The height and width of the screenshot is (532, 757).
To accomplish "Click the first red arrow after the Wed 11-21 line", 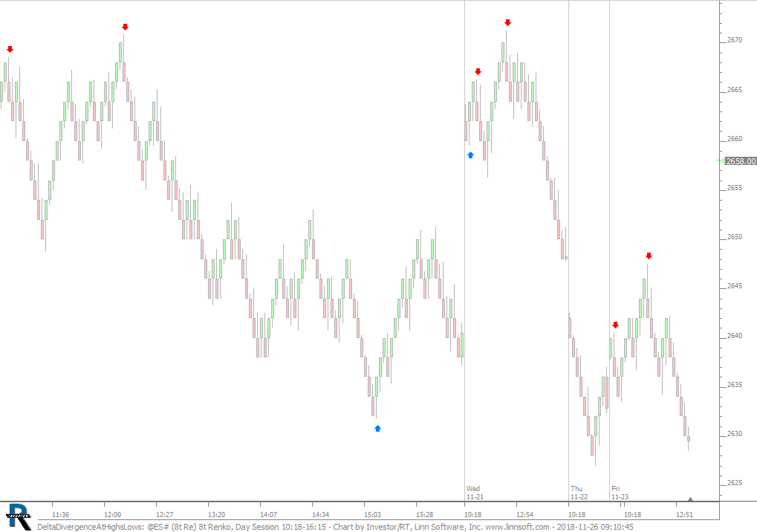I will coord(478,71).
